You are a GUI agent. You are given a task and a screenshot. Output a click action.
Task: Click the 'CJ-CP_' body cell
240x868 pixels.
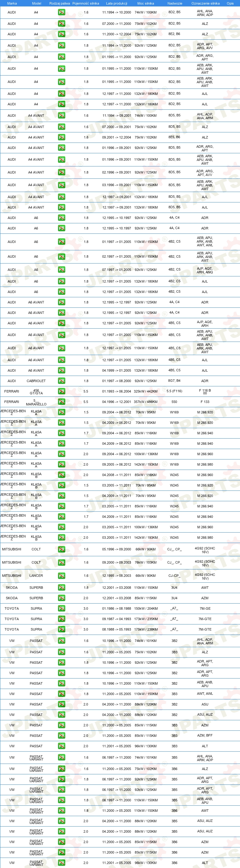(174, 576)
